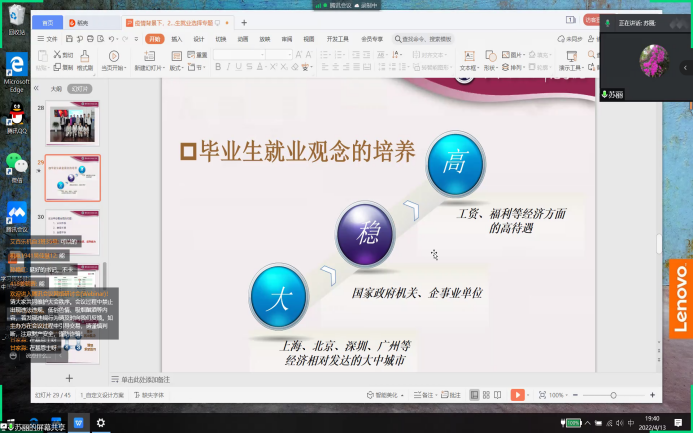This screenshot has width=693, height=433.
Task: Open the shapes (形状) tool
Action: pos(490,61)
